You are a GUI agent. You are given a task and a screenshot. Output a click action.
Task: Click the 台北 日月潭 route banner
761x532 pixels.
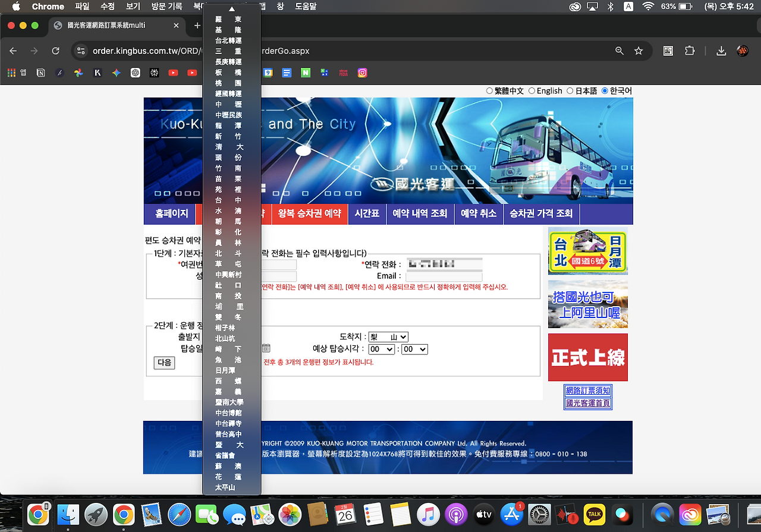click(x=588, y=251)
